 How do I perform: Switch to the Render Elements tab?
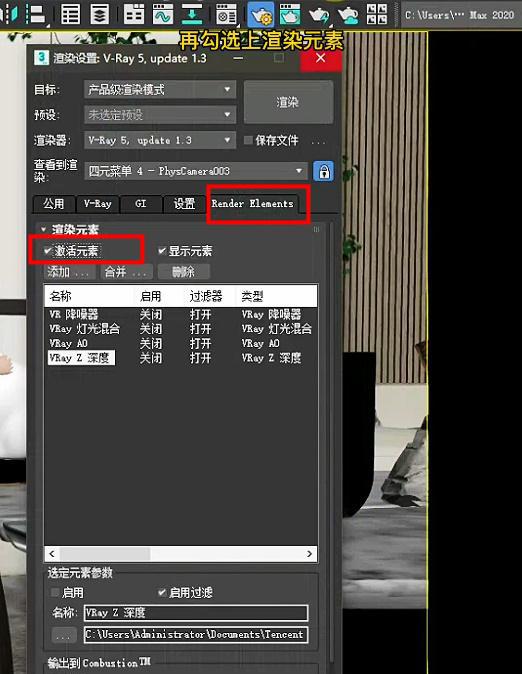pos(252,203)
